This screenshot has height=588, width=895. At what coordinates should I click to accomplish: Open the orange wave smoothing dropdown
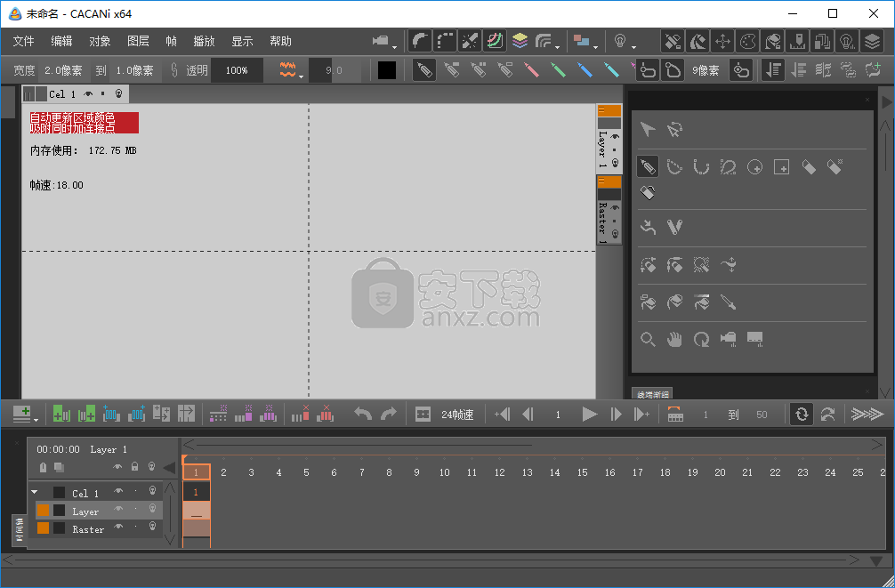point(301,77)
